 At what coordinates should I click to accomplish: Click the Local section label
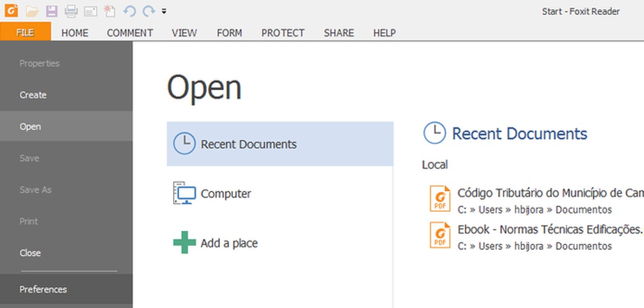click(435, 164)
